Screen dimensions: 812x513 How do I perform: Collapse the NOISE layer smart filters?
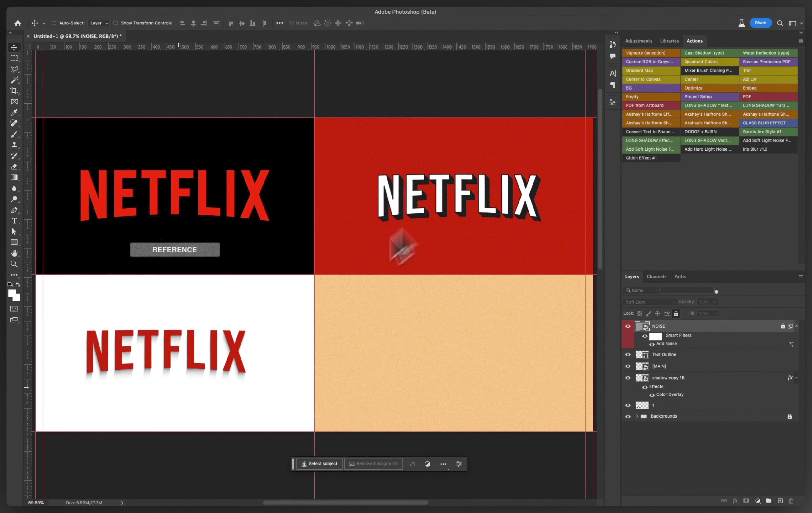pos(797,326)
